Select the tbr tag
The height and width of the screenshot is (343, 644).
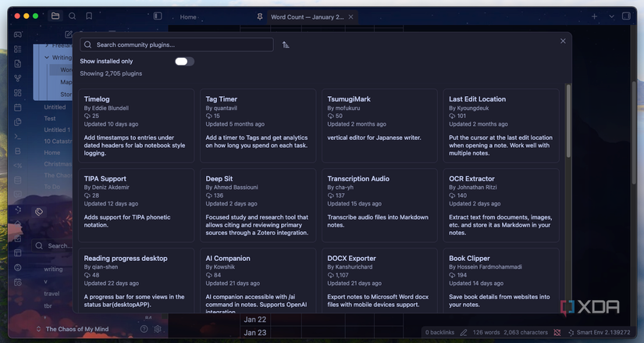click(x=48, y=306)
